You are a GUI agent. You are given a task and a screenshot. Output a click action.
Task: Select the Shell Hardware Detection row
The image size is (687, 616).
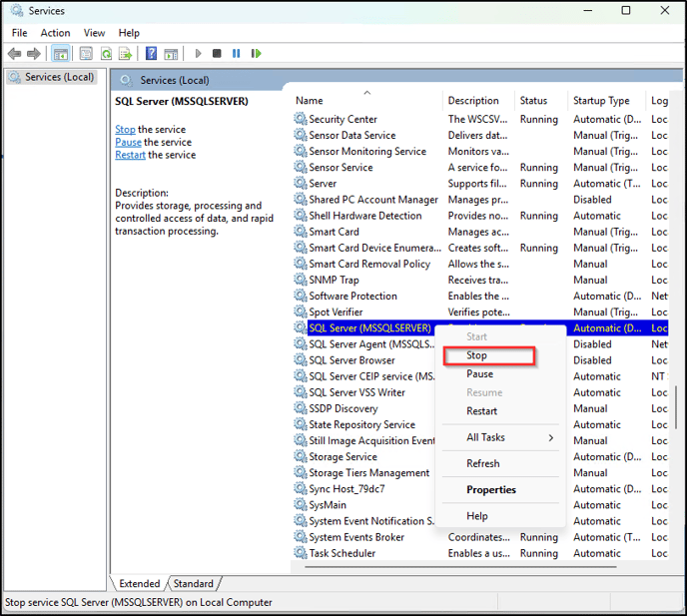[x=479, y=216]
